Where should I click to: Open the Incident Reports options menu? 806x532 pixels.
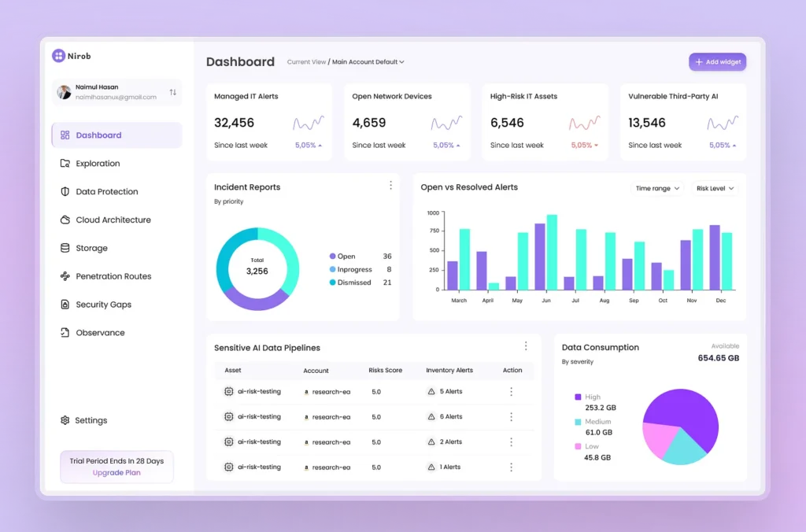390,186
